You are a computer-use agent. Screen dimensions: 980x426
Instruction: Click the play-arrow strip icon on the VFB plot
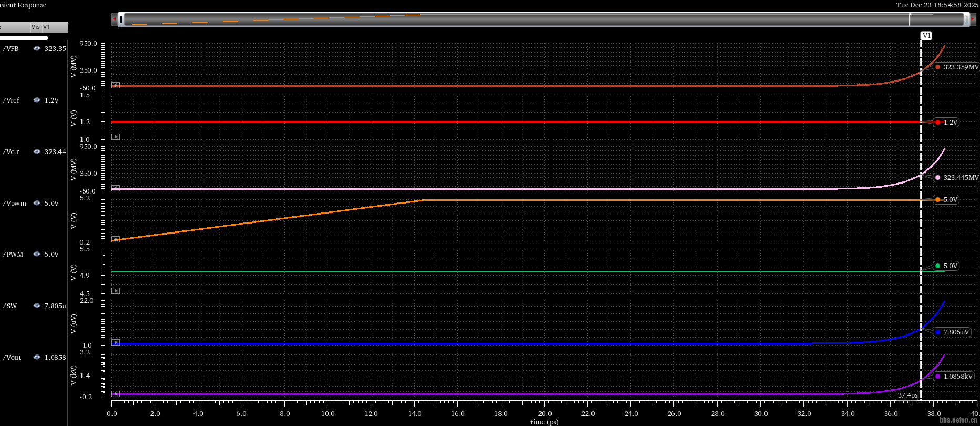116,85
